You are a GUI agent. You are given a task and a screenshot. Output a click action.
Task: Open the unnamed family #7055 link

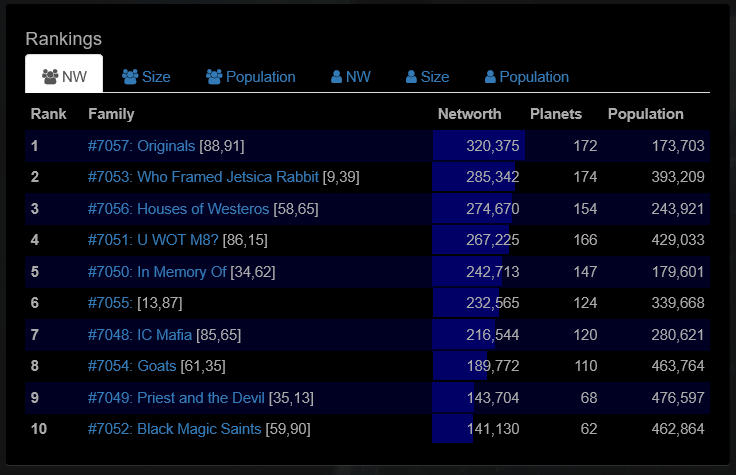[x=110, y=303]
